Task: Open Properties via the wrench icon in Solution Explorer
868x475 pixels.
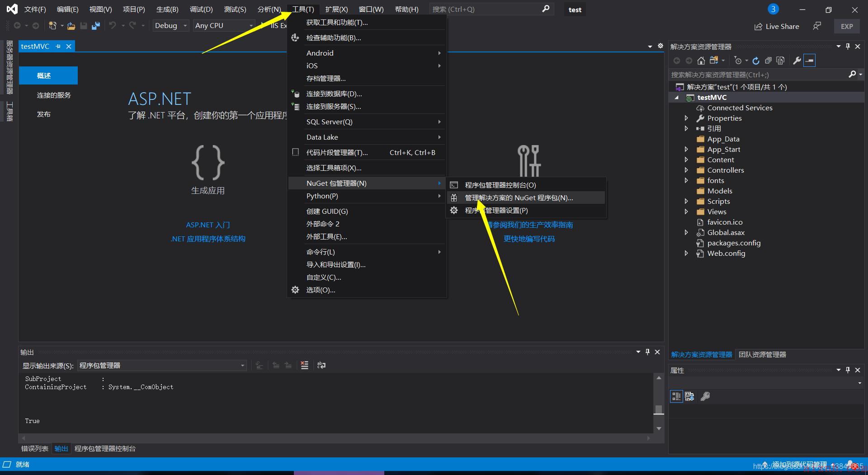Action: [x=797, y=61]
